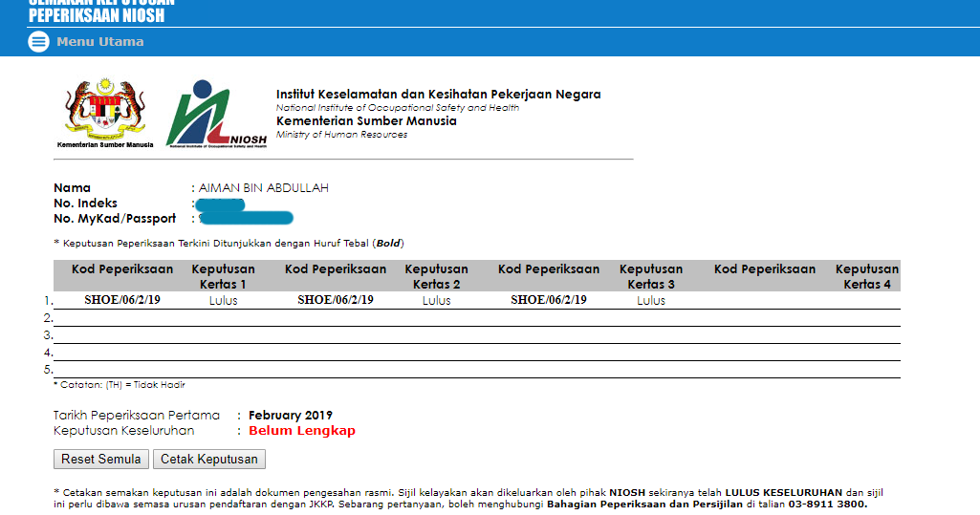Click the No. Indeks label
The width and height of the screenshot is (980, 515).
(86, 204)
